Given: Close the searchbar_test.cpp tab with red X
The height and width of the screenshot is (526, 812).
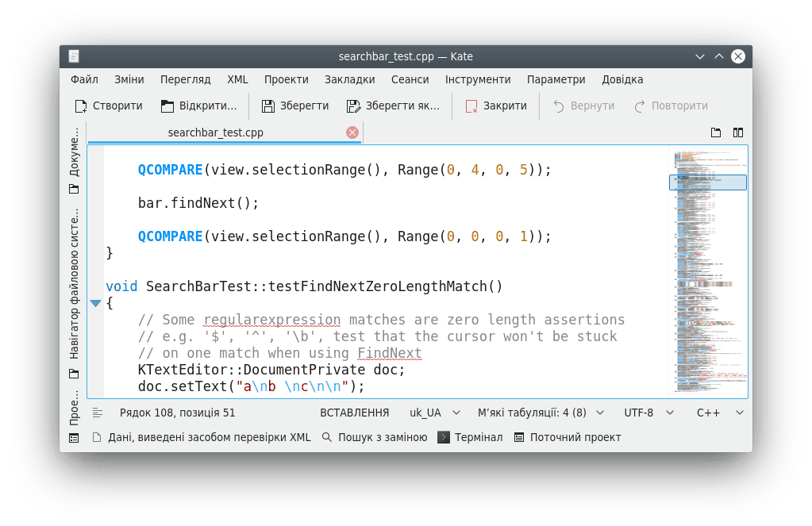Looking at the screenshot, I should [352, 132].
